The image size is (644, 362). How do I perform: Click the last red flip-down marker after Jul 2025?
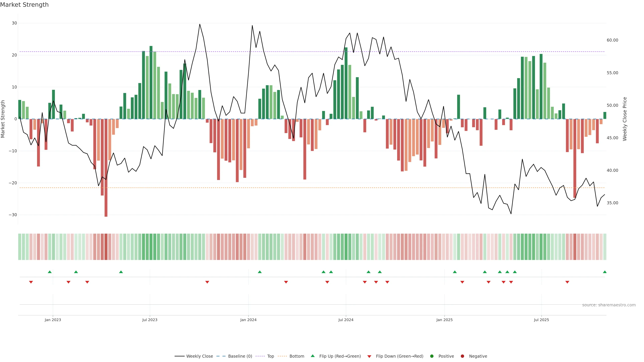(x=567, y=282)
